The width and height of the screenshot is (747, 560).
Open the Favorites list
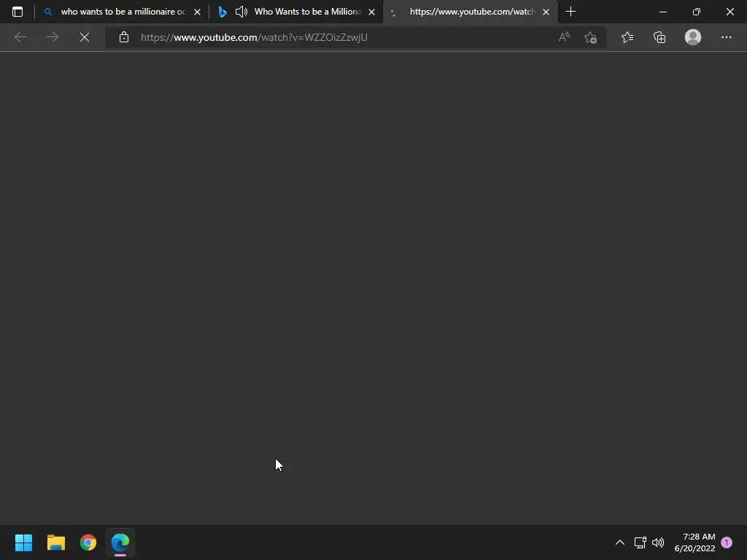[x=627, y=37]
